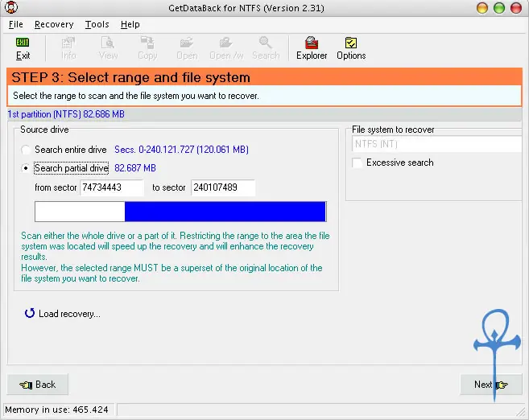Open the Help menu
Image resolution: width=529 pixels, height=420 pixels.
pyautogui.click(x=130, y=24)
